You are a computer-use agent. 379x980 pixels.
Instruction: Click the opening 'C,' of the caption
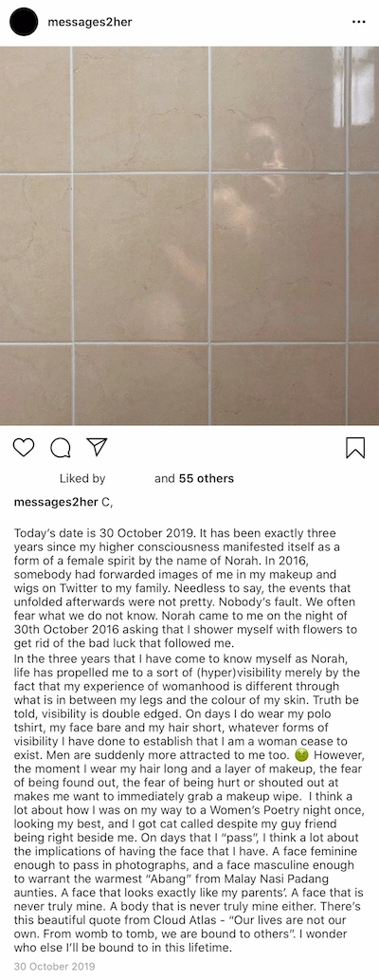[x=107, y=502]
